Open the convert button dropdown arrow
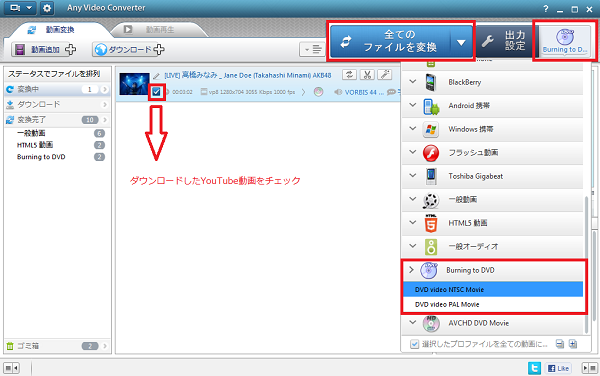Screen dimensions: 600x376 461,42
